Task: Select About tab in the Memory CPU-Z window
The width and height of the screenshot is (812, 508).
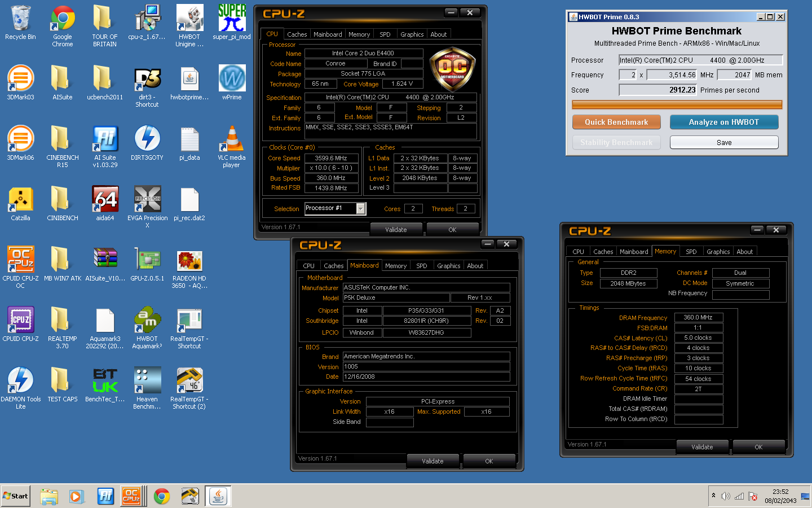Action: coord(745,252)
